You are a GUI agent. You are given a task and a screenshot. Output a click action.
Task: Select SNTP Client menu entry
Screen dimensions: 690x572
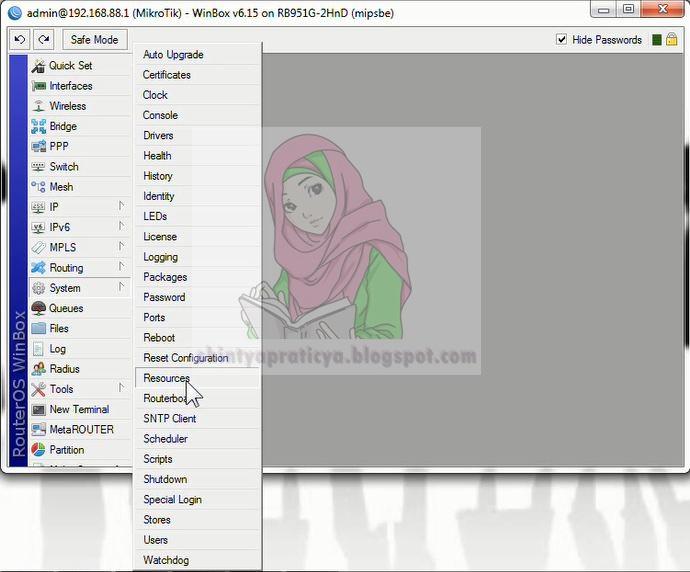(x=197, y=418)
